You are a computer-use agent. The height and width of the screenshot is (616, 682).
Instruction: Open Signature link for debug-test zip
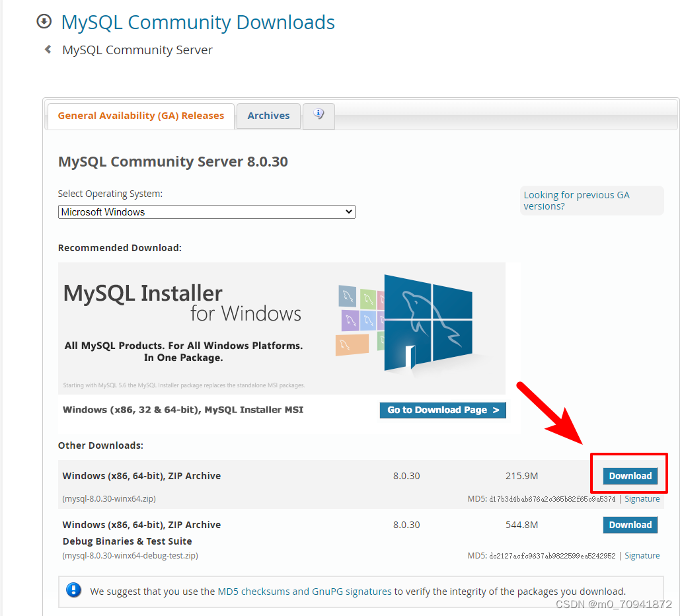tap(642, 556)
